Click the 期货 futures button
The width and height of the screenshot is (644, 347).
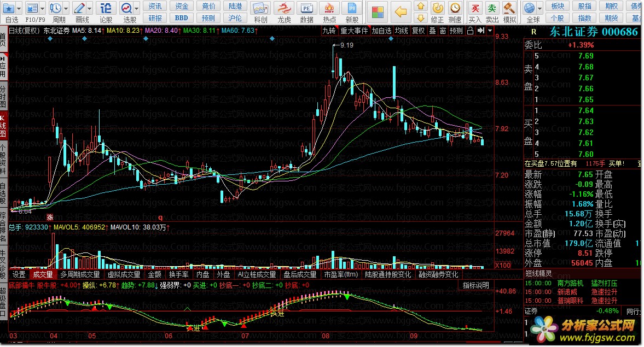(x=612, y=18)
